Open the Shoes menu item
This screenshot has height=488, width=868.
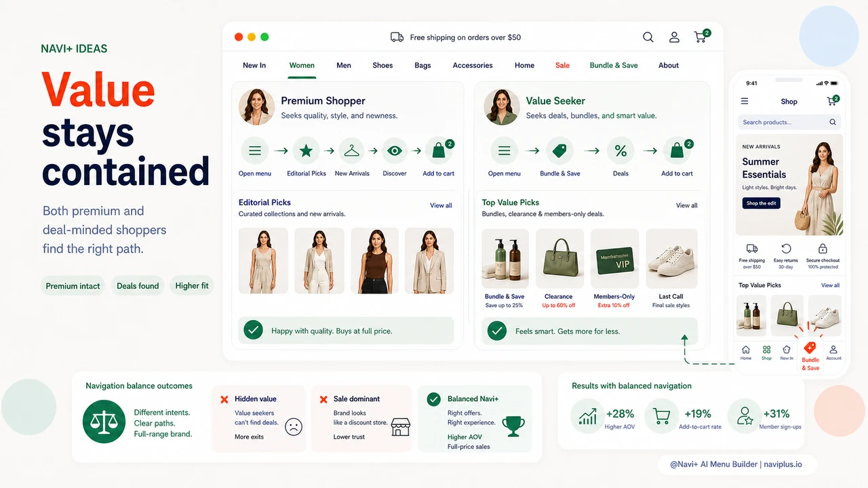[x=382, y=65]
